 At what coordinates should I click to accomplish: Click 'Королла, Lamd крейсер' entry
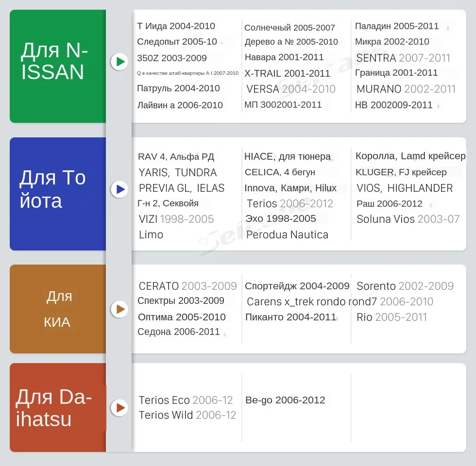410,156
